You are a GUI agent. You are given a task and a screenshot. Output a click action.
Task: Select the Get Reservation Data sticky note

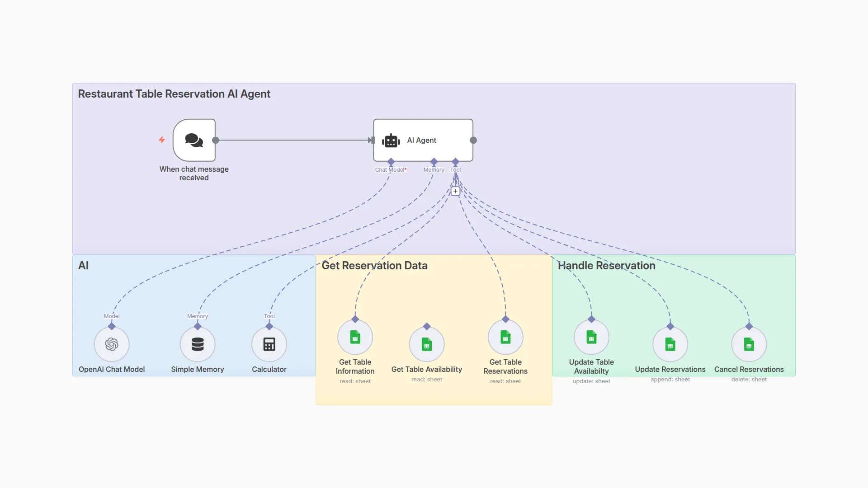pyautogui.click(x=374, y=266)
